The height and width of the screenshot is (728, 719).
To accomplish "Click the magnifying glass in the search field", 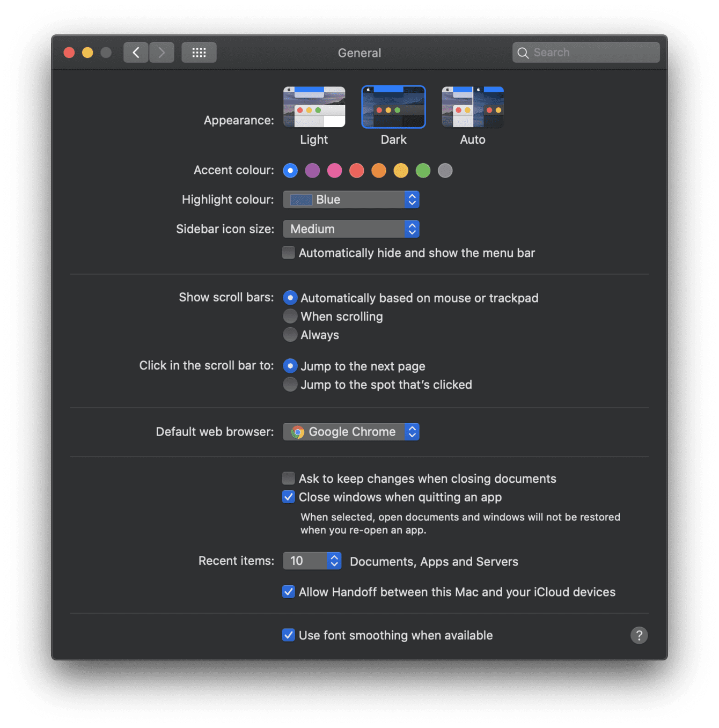I will point(523,53).
